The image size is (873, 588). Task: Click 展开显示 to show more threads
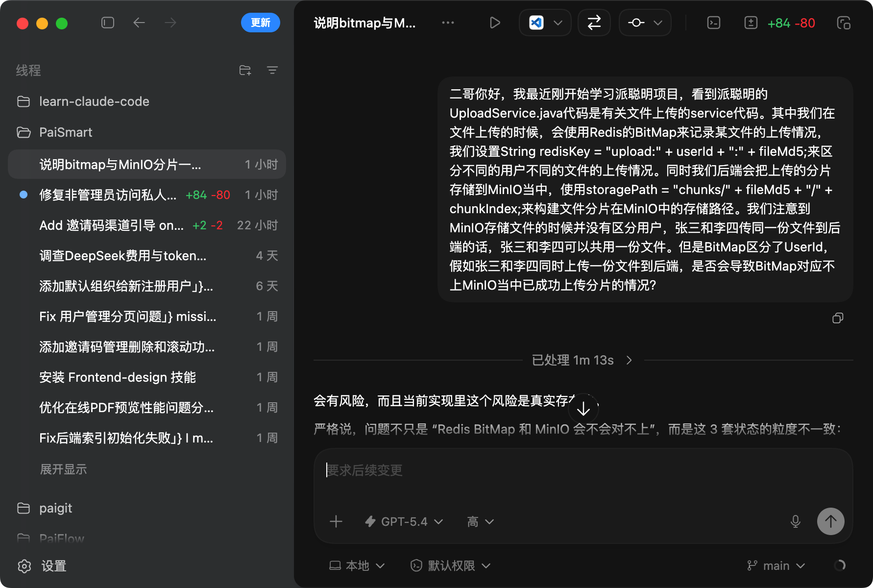[63, 469]
